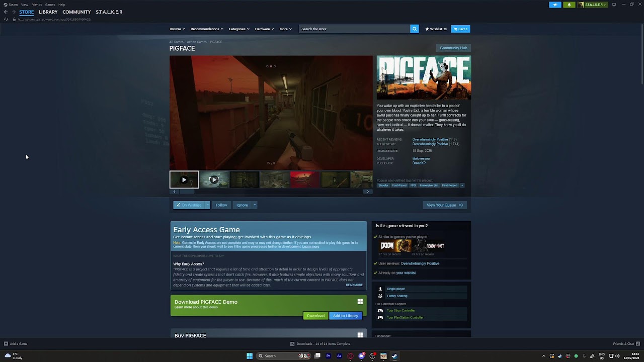Open the littleloveyou developer link

(421, 159)
